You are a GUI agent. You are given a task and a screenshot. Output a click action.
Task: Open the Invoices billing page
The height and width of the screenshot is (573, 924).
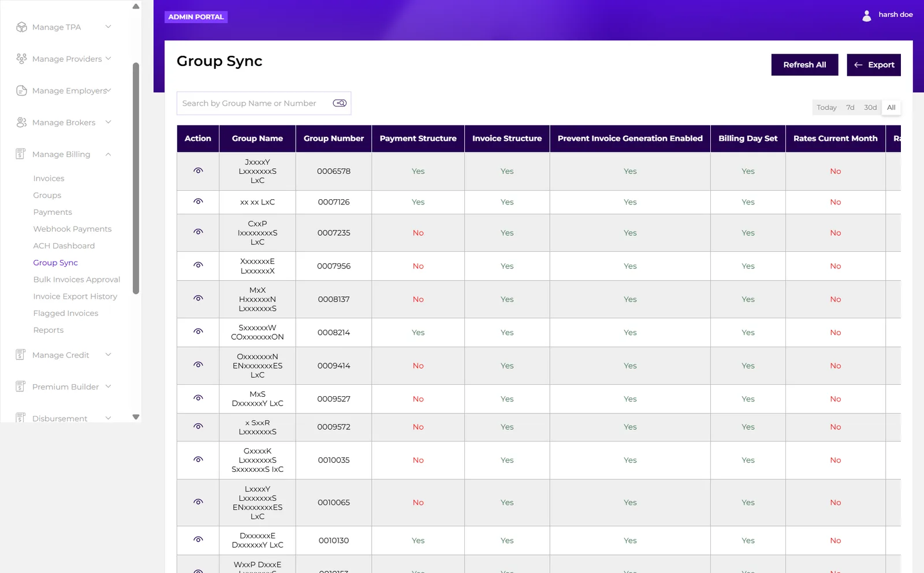tap(49, 178)
